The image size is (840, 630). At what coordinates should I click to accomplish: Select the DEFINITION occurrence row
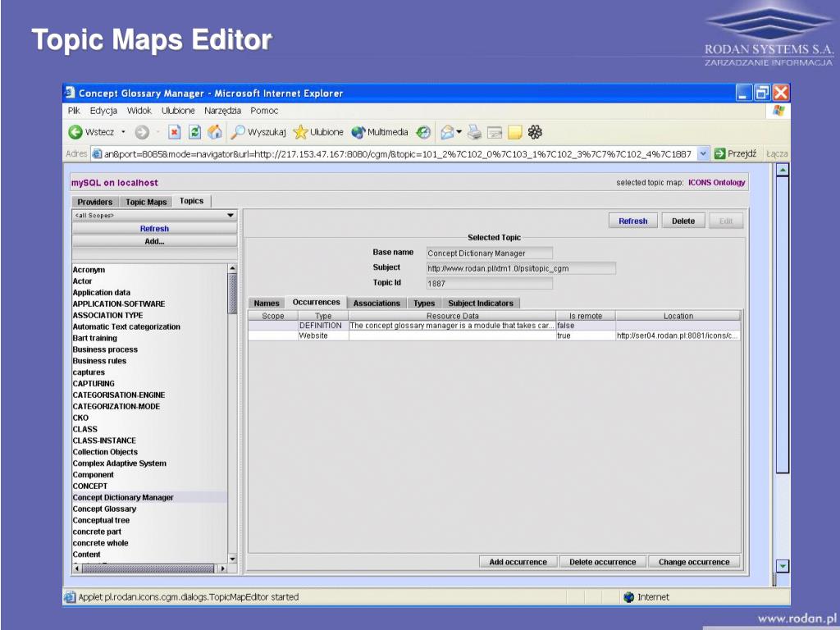click(494, 326)
